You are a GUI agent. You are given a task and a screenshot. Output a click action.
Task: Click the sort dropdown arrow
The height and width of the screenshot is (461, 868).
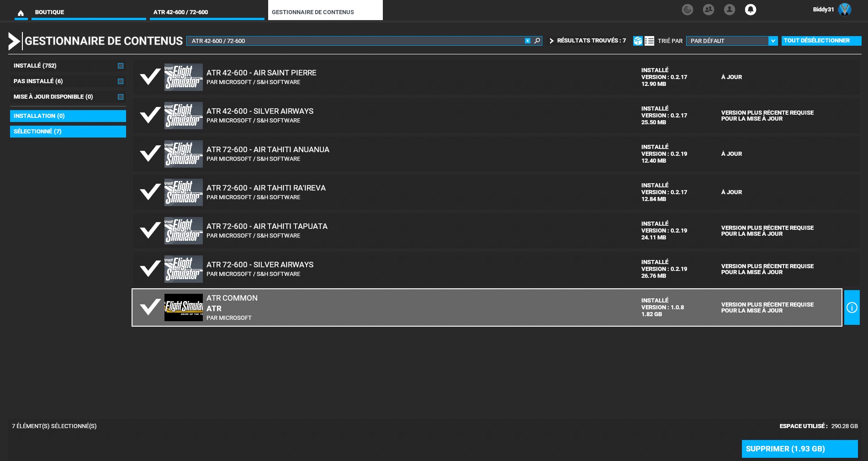773,41
